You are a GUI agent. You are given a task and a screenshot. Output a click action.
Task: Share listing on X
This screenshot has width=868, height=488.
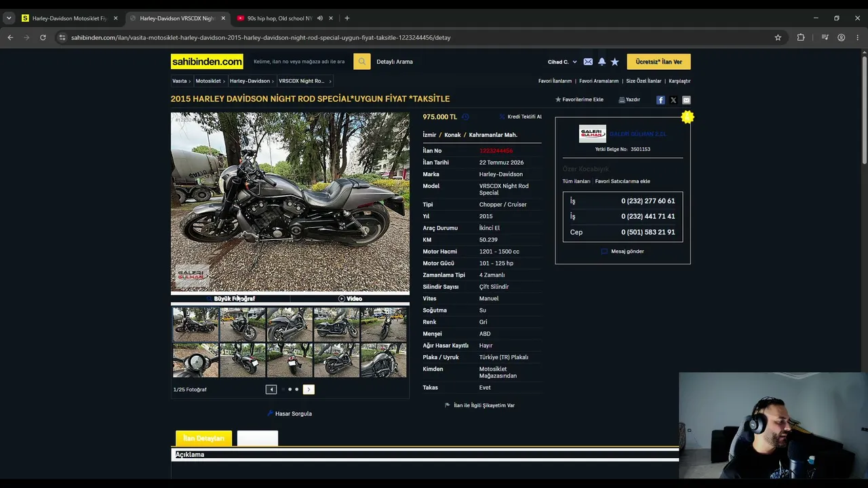673,100
